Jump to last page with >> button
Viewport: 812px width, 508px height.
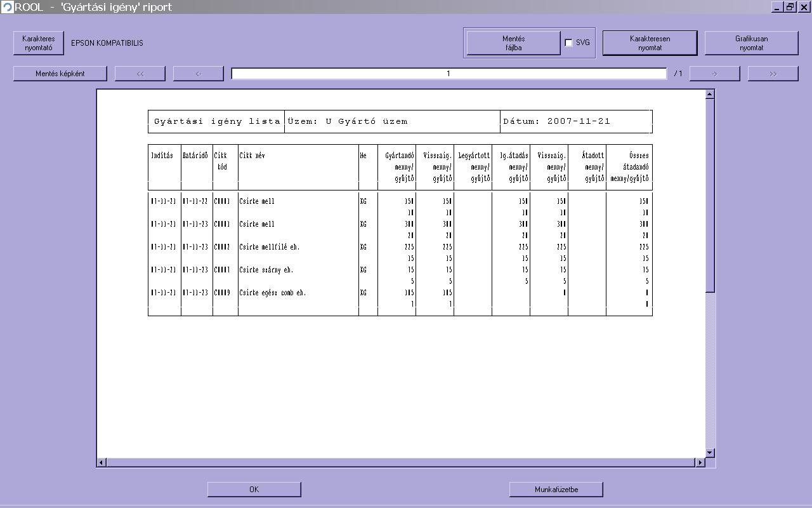point(773,74)
